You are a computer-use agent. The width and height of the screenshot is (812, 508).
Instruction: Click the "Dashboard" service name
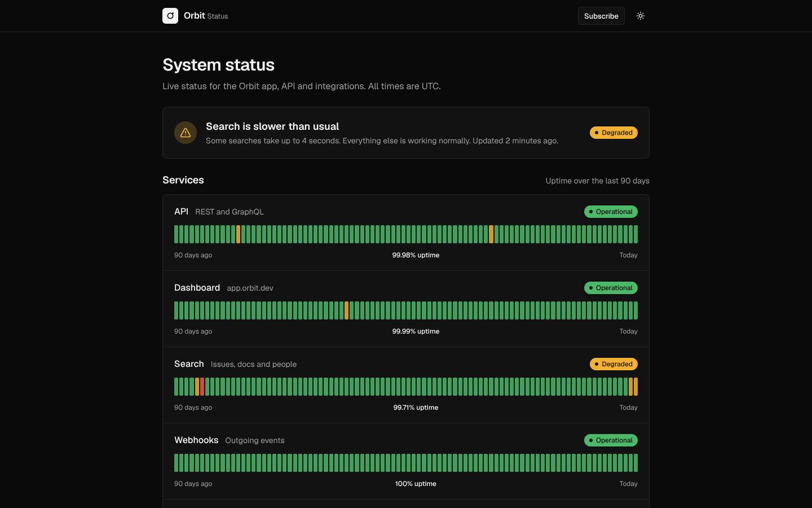click(197, 287)
